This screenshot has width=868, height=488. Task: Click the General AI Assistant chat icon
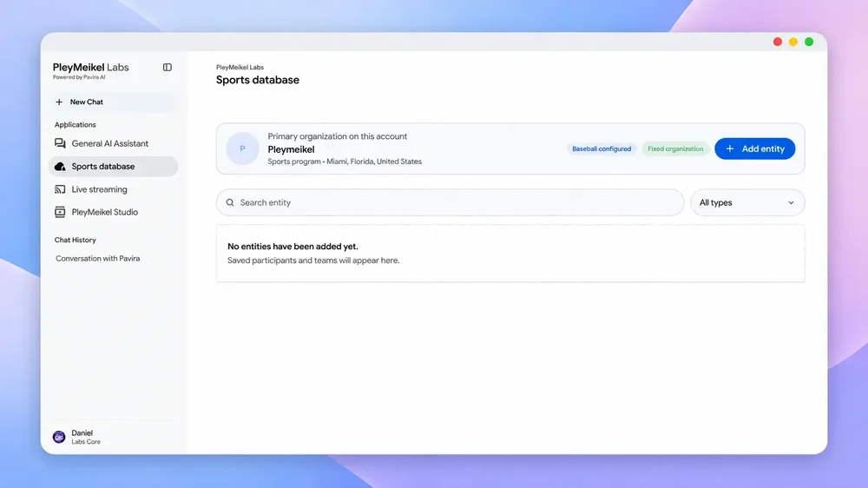click(x=60, y=143)
